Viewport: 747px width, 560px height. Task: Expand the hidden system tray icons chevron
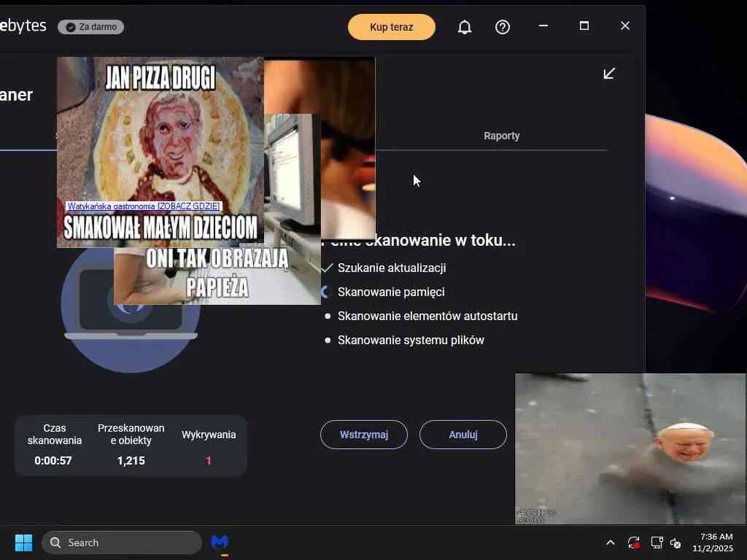[x=611, y=542]
